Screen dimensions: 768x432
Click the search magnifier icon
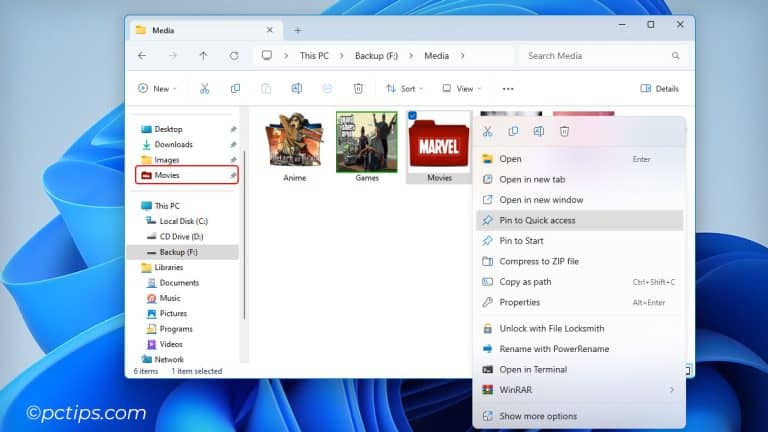(x=675, y=56)
